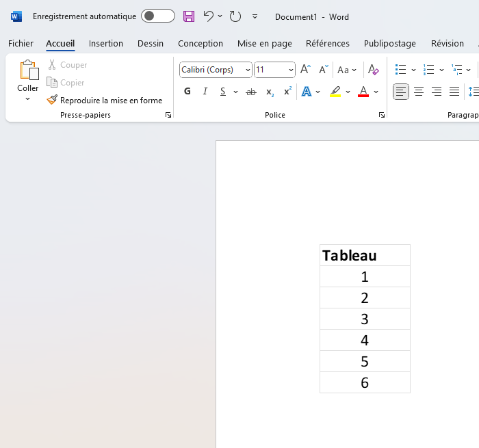The image size is (479, 448).
Task: Open bullet list style dropdown
Action: click(x=413, y=70)
